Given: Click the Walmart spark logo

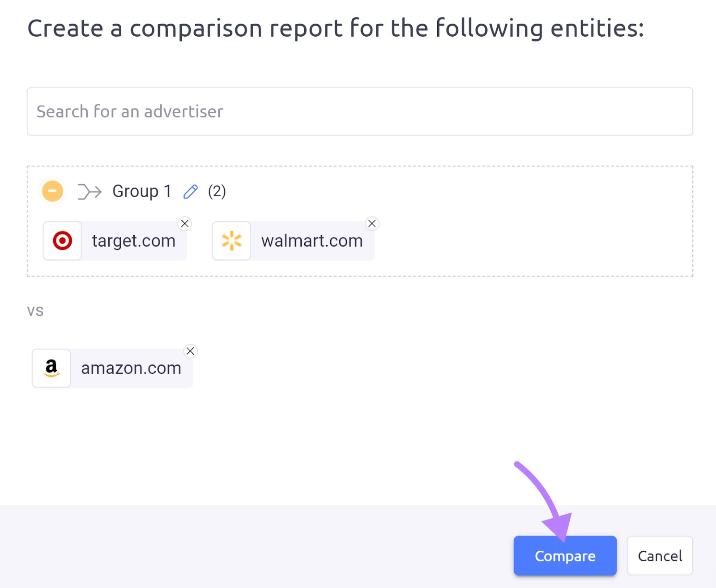Looking at the screenshot, I should [231, 241].
